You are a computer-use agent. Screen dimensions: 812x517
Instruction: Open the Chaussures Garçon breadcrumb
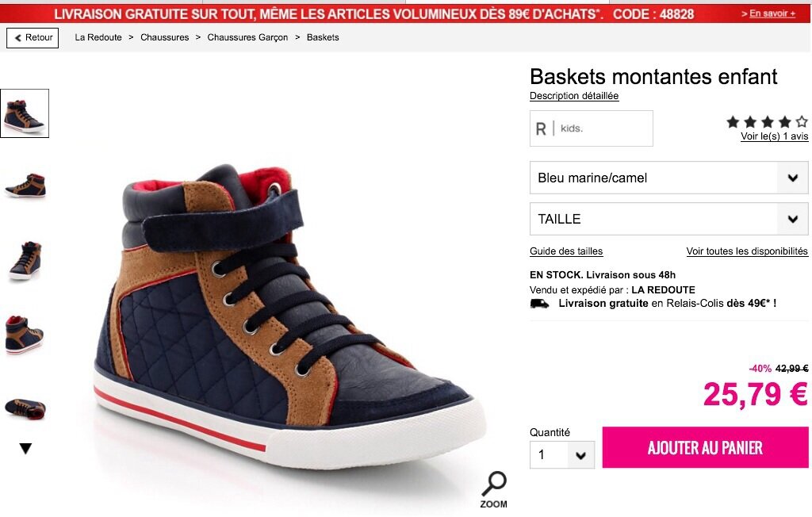click(247, 37)
